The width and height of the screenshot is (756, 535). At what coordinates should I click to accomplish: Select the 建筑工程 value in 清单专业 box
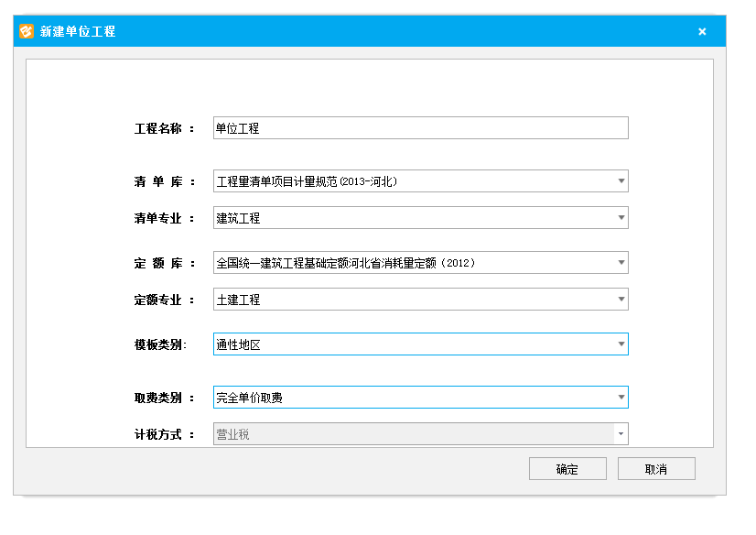[x=239, y=218]
